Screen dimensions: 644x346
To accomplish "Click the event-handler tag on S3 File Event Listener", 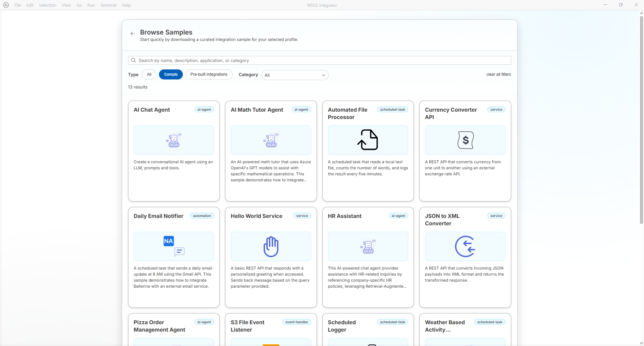I will 297,322.
